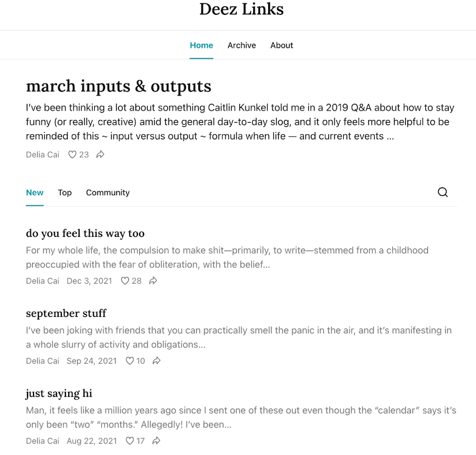This screenshot has height=455, width=476.
Task: Switch to the Community tab
Action: (108, 193)
